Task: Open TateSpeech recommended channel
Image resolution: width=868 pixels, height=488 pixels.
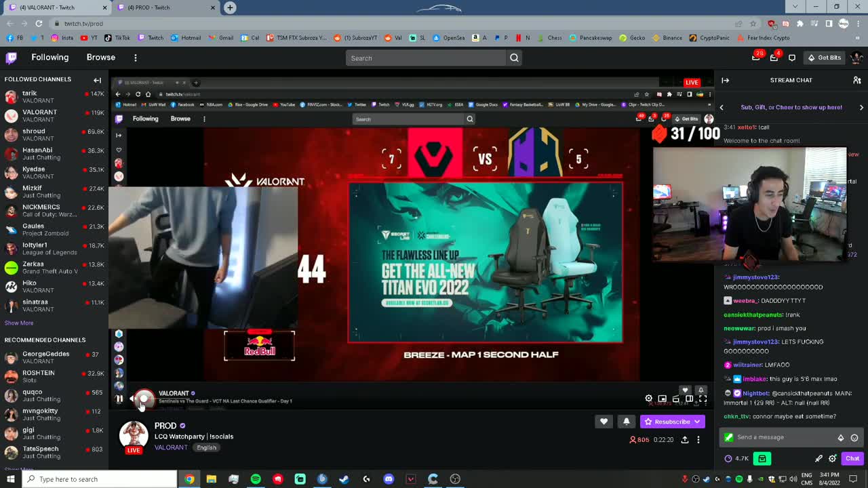Action: pyautogui.click(x=54, y=453)
